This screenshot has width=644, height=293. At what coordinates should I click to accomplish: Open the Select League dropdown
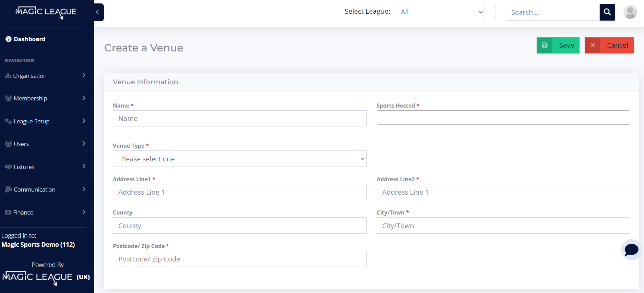tap(439, 12)
